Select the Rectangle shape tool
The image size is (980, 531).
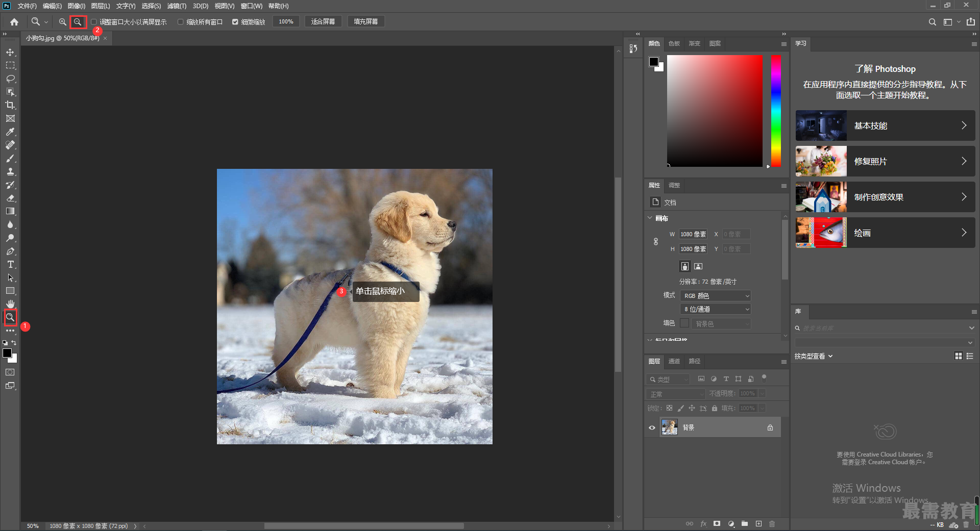tap(10, 291)
